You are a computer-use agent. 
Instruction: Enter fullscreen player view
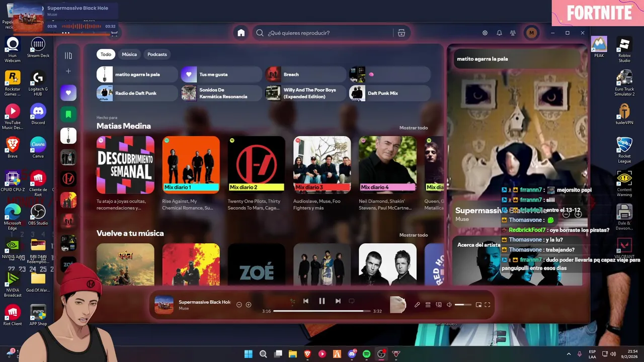pos(488,305)
